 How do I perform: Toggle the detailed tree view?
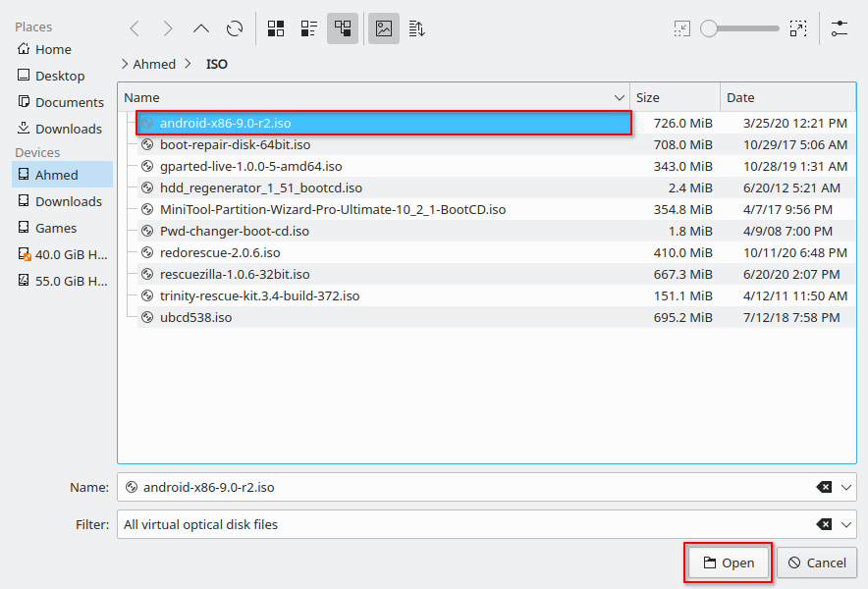[x=343, y=28]
